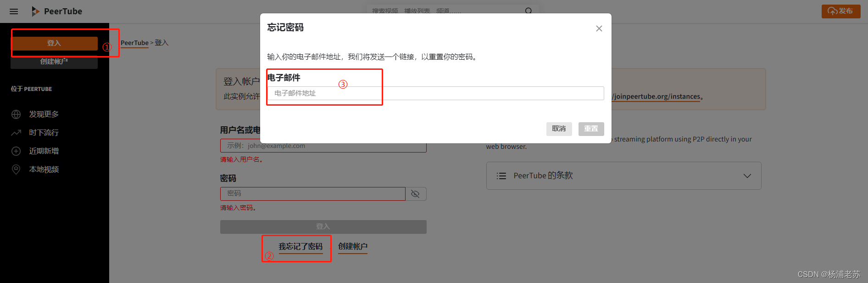Click the 创建帐户 sidebar button
Viewport: 868px width, 283px height.
coord(54,62)
